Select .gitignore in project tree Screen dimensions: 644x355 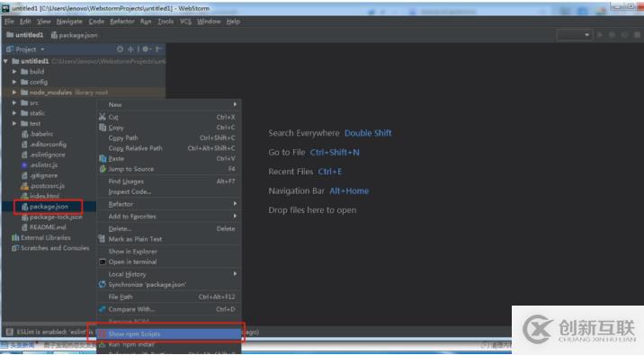tap(43, 175)
